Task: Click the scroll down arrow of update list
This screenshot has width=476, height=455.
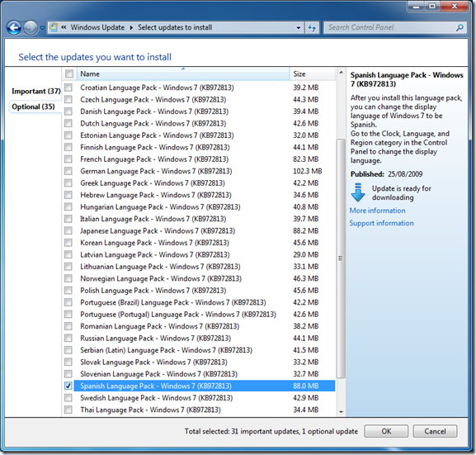Action: (x=341, y=412)
